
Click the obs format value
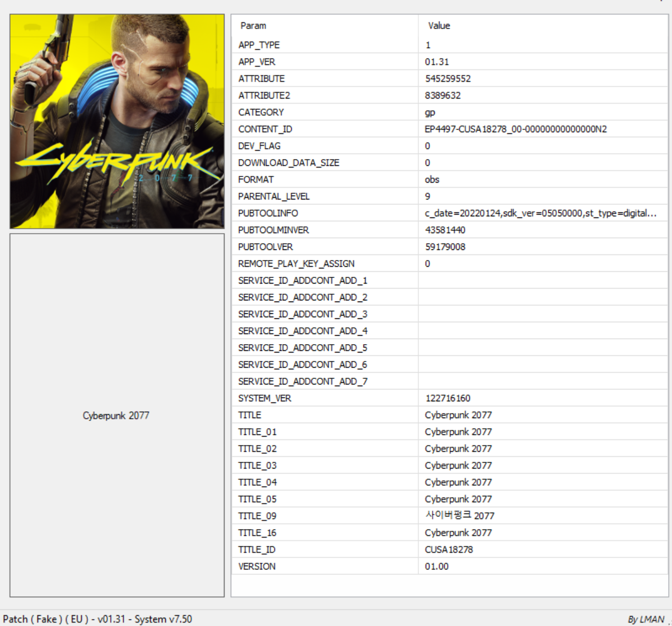coord(432,179)
